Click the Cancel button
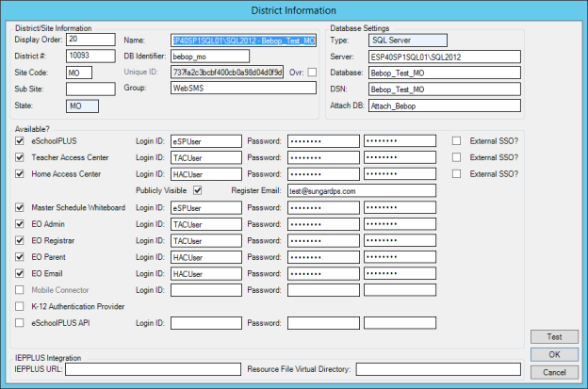 pyautogui.click(x=554, y=372)
